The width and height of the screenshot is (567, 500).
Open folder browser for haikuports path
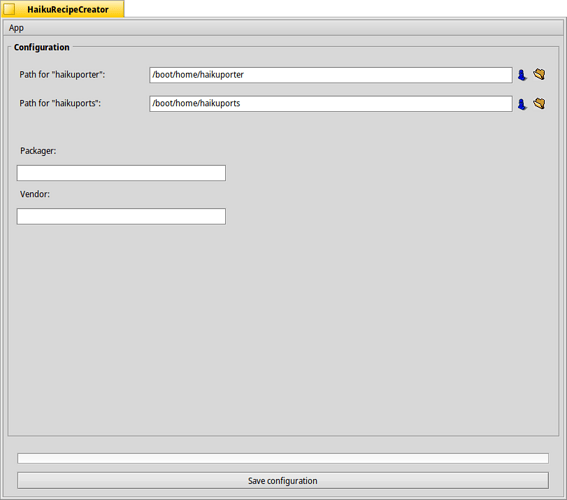(x=539, y=104)
